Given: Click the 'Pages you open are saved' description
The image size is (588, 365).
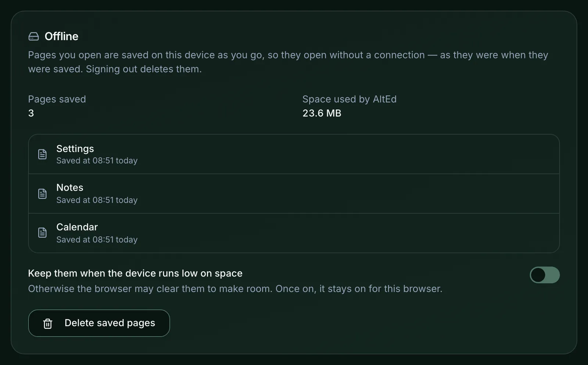Looking at the screenshot, I should [288, 62].
